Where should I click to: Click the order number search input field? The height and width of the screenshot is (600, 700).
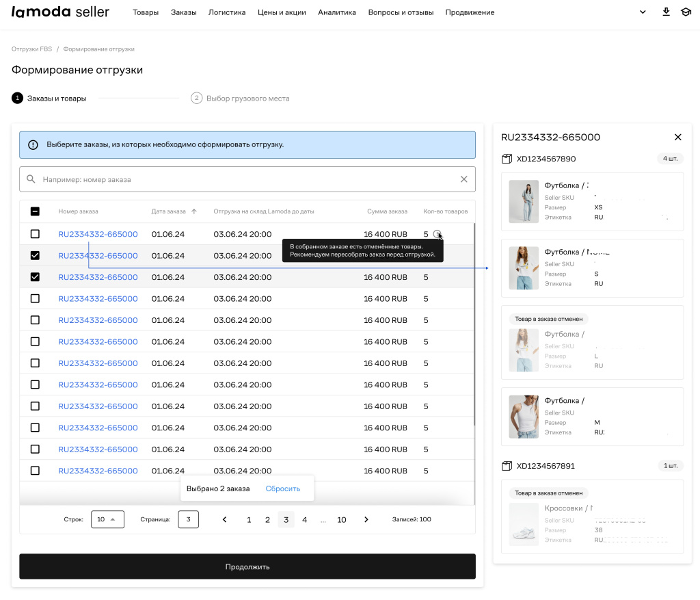tap(246, 179)
